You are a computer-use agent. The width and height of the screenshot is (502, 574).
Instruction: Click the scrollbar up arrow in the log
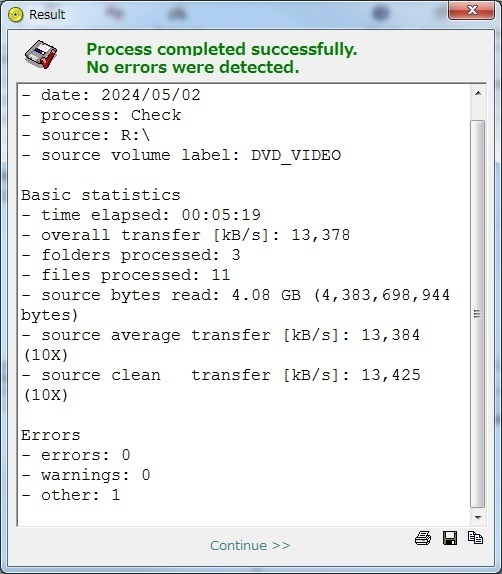point(478,93)
